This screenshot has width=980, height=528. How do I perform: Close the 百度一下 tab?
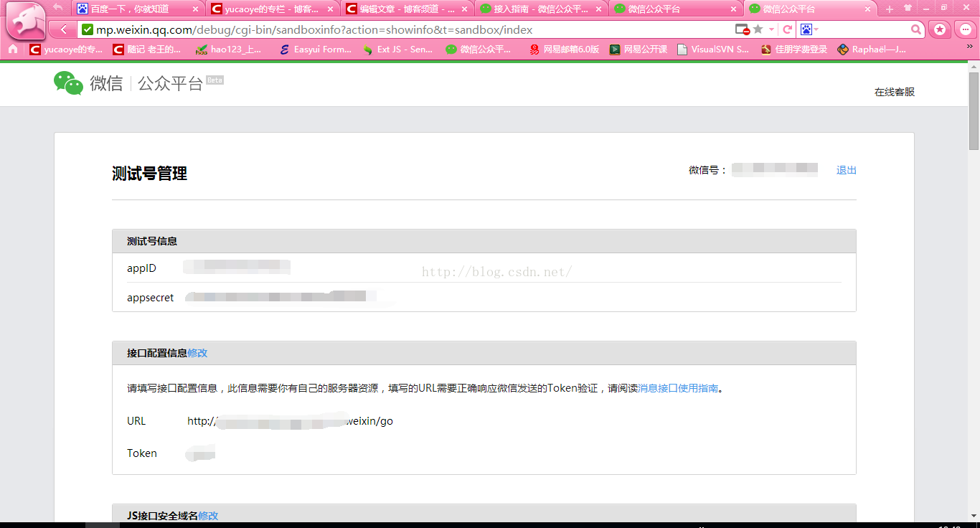coord(195,9)
